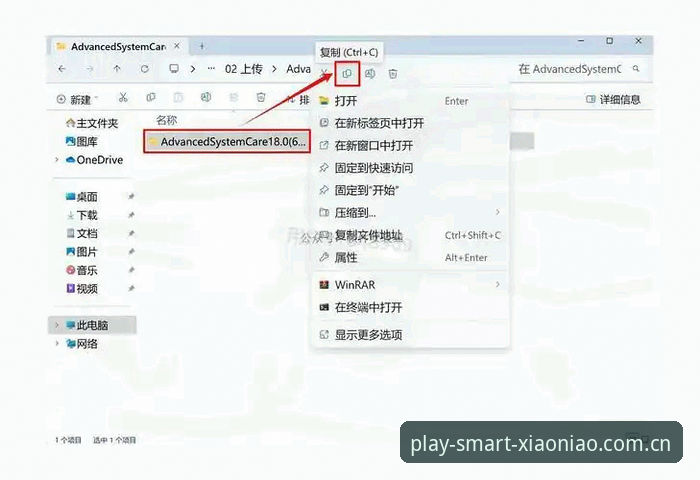
Task: Open 主文件夹 in sidebar
Action: (x=92, y=123)
